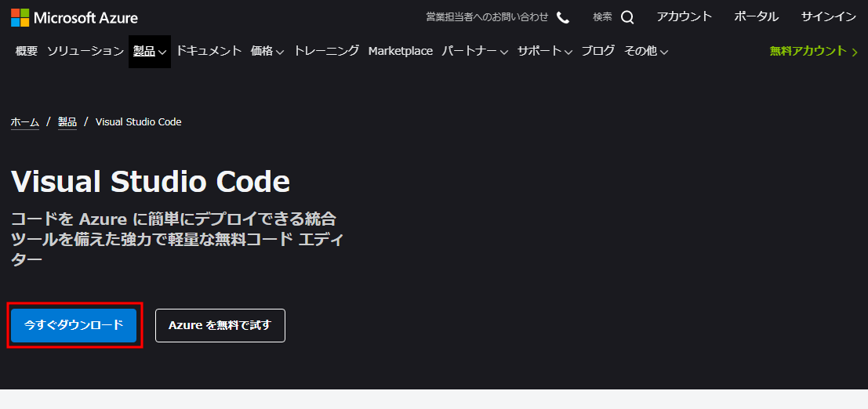
Task: Click the サインイン link
Action: coord(829,16)
